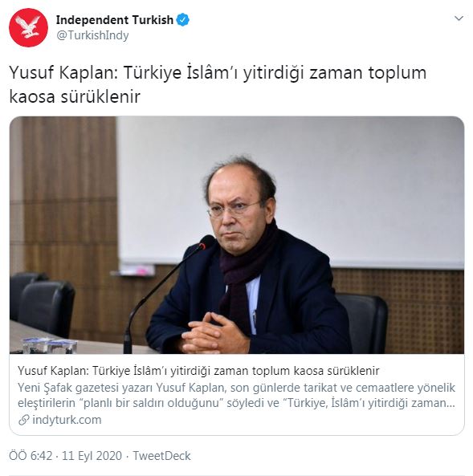This screenshot has width=473, height=476.
Task: Click the red eagle logo
Action: tap(28, 26)
